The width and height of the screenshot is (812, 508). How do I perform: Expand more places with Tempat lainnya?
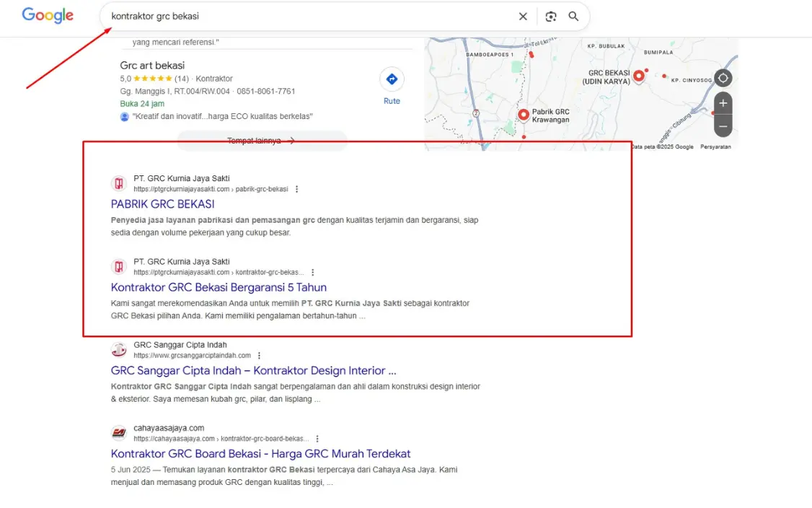click(x=261, y=141)
